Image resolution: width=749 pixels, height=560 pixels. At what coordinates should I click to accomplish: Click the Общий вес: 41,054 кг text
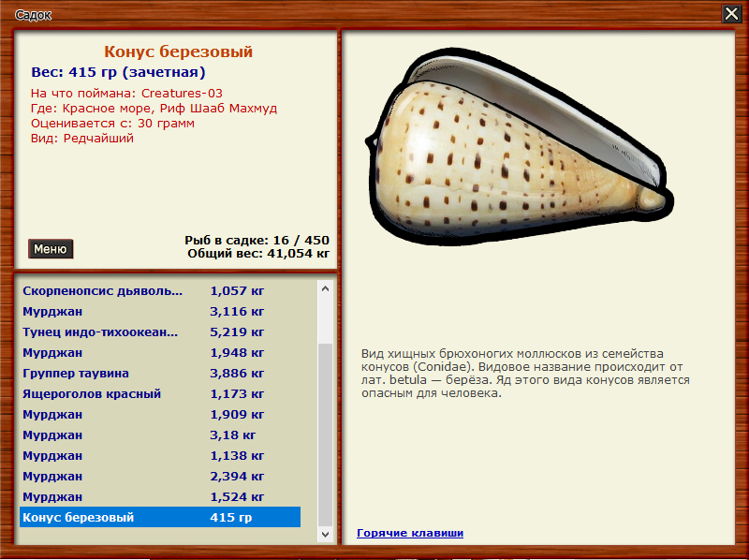[258, 253]
